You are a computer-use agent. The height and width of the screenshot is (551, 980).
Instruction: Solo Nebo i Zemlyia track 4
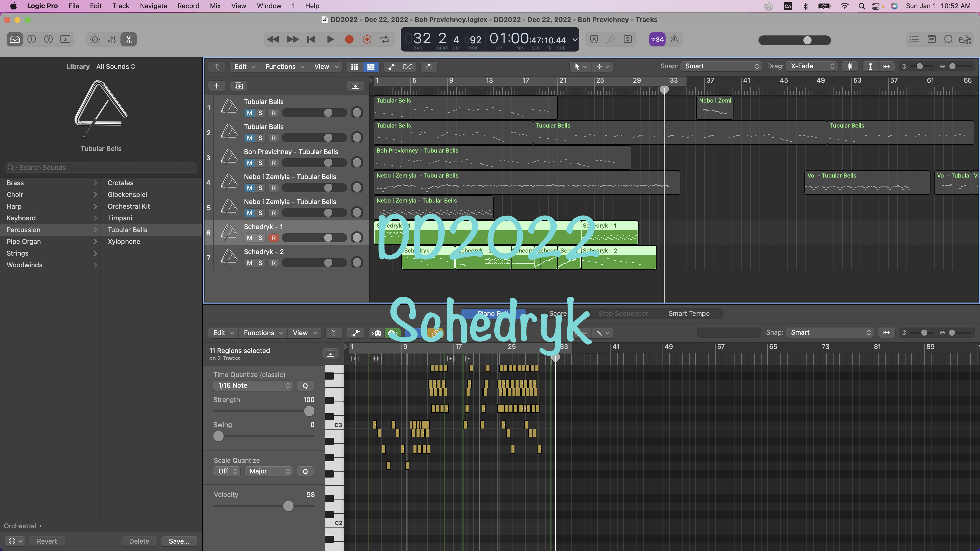(260, 188)
